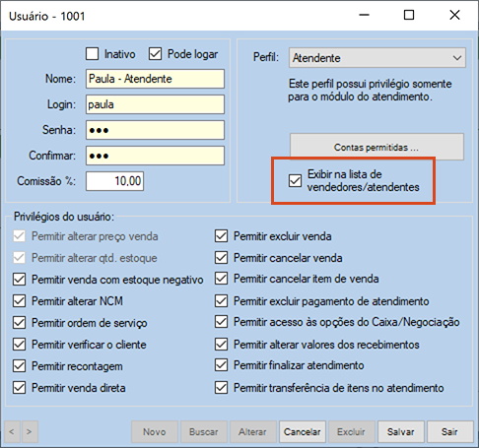Click the Confirmar password field
The height and width of the screenshot is (448, 479).
tap(155, 156)
